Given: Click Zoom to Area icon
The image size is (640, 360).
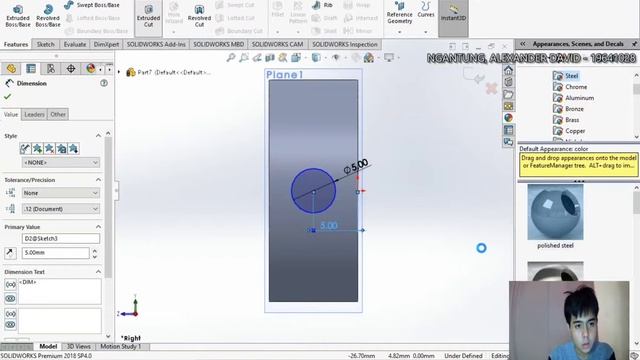Looking at the screenshot, I should 244,58.
